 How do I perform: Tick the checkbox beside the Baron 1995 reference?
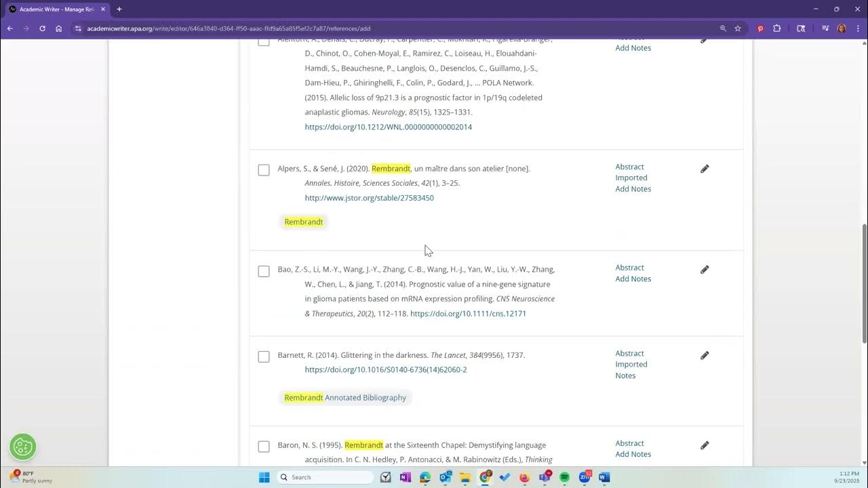coord(263,446)
